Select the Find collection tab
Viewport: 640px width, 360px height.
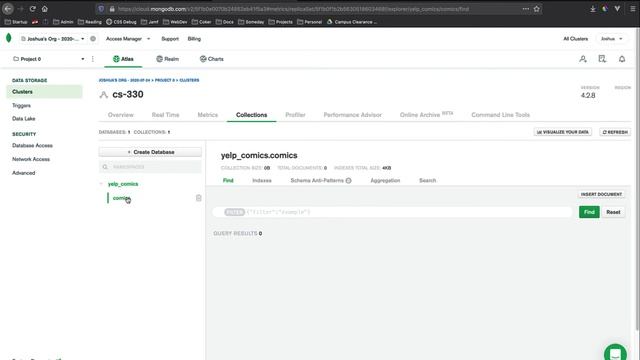click(228, 180)
